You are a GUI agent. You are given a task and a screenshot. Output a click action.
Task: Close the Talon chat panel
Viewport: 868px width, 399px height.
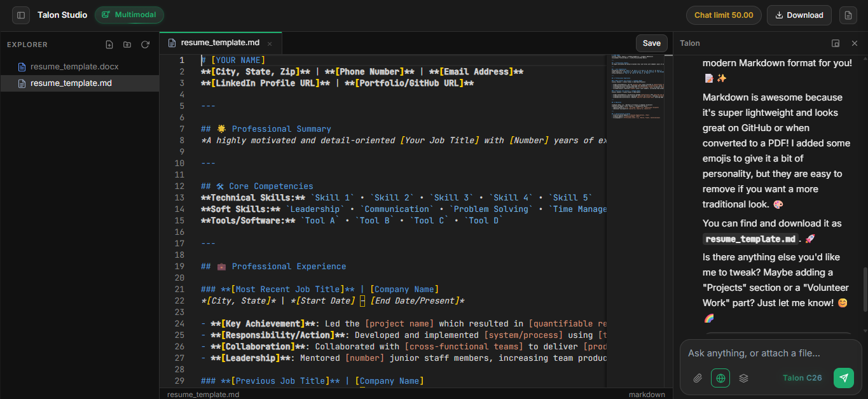855,43
